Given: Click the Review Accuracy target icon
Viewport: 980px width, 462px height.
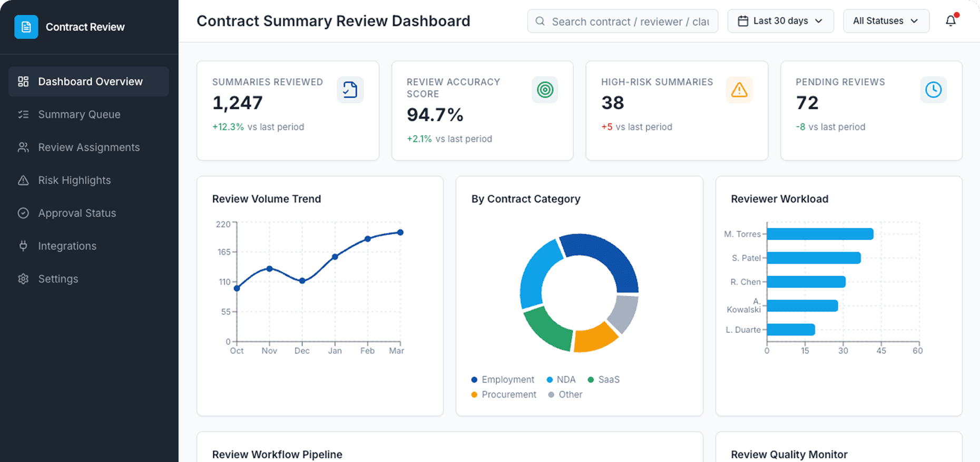Looking at the screenshot, I should pyautogui.click(x=545, y=90).
